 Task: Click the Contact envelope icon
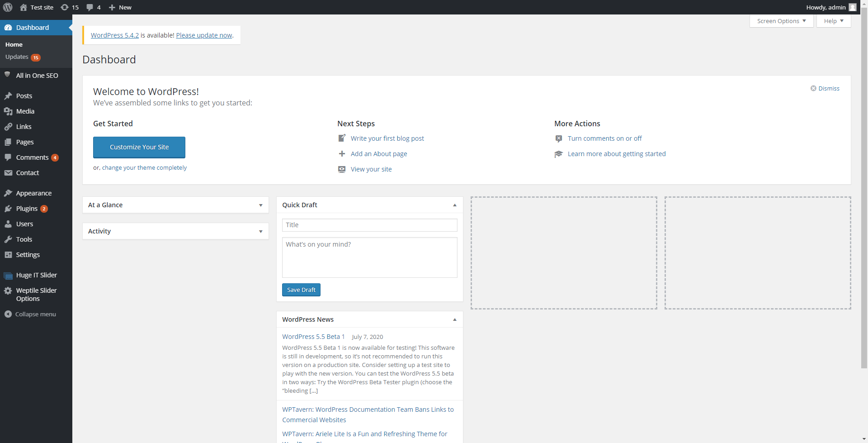click(8, 173)
